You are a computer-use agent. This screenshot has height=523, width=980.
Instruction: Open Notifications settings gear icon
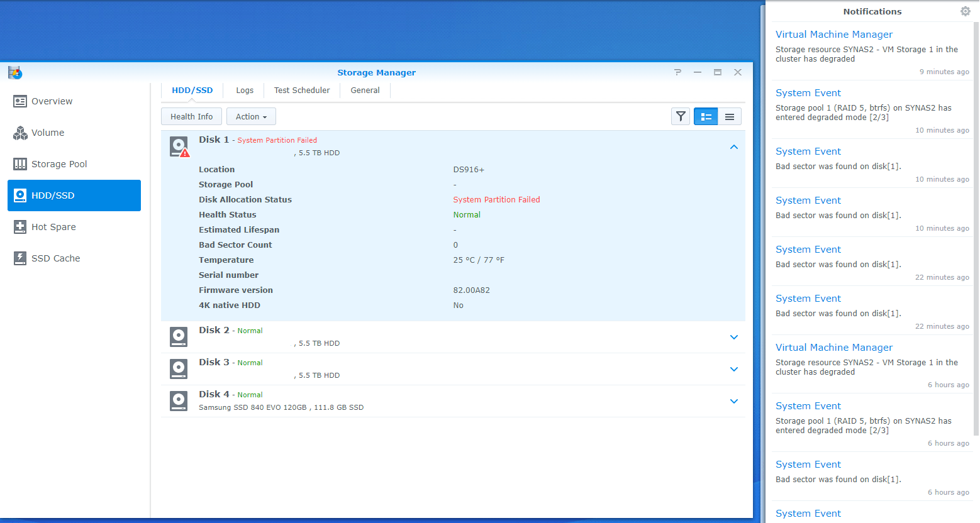(966, 11)
